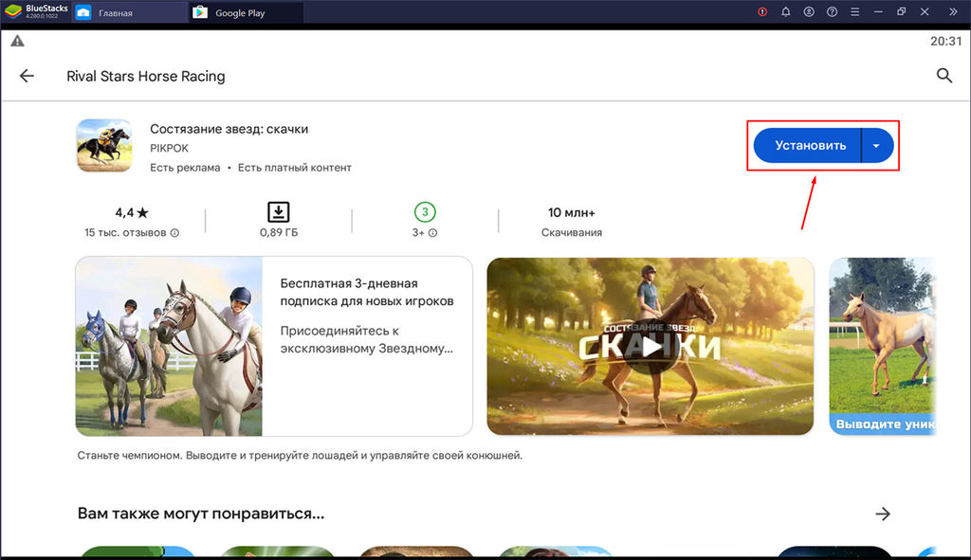Open the BlueStacks help icon

pyautogui.click(x=832, y=11)
